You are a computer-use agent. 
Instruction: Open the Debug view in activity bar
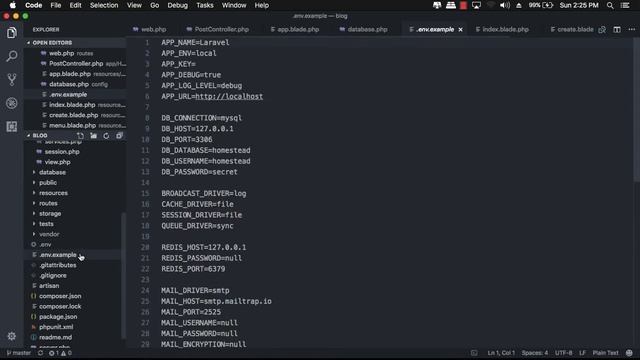12,103
